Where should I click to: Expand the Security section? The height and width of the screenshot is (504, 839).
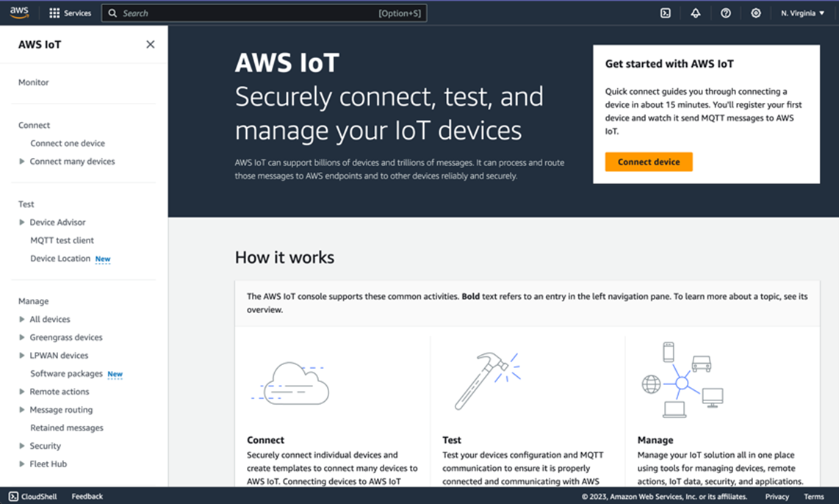22,447
